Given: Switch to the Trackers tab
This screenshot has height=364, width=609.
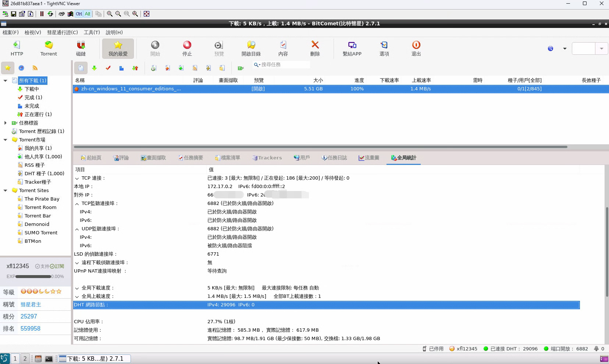Looking at the screenshot, I should coord(267,158).
